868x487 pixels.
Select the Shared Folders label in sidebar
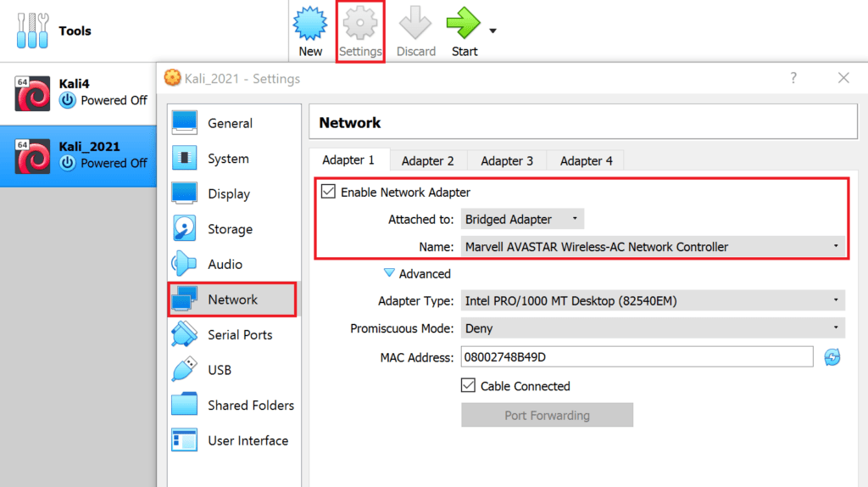[x=251, y=406]
